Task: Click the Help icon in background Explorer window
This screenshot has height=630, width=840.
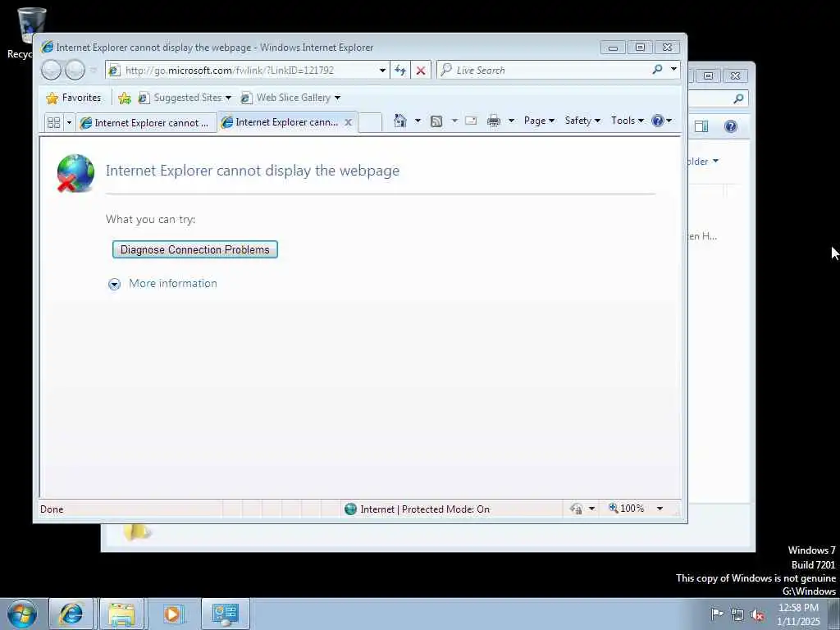Action: (731, 126)
